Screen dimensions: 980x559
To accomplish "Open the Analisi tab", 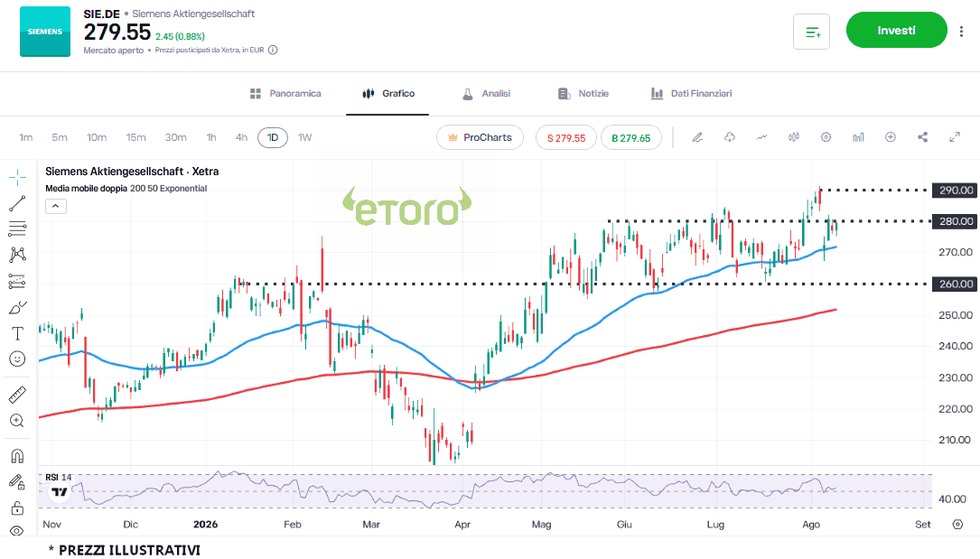I will pos(486,94).
